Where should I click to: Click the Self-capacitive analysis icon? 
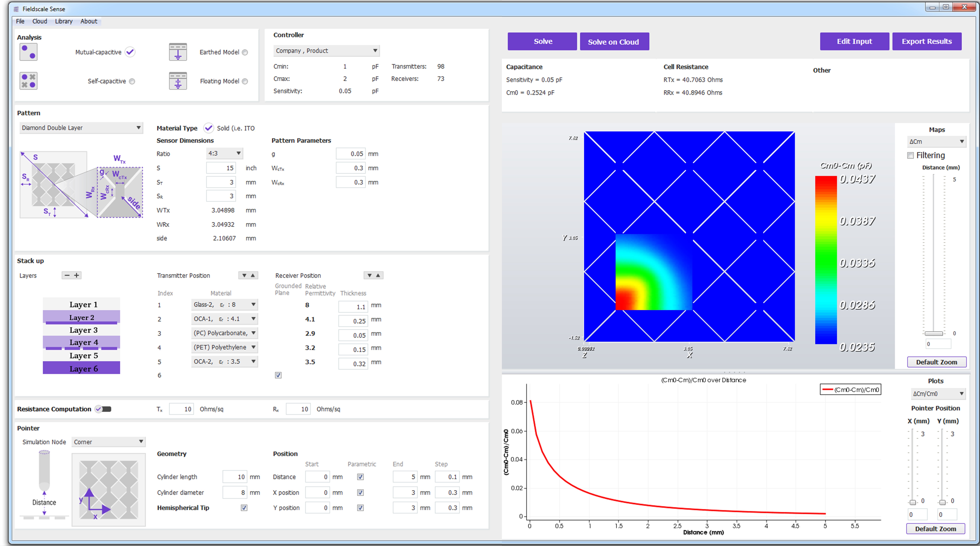[29, 81]
